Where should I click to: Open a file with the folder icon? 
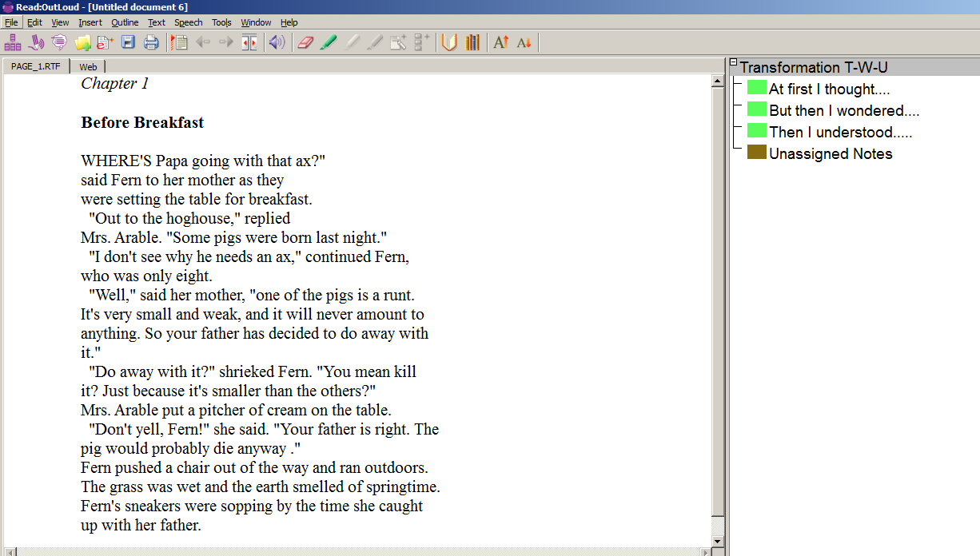(82, 42)
